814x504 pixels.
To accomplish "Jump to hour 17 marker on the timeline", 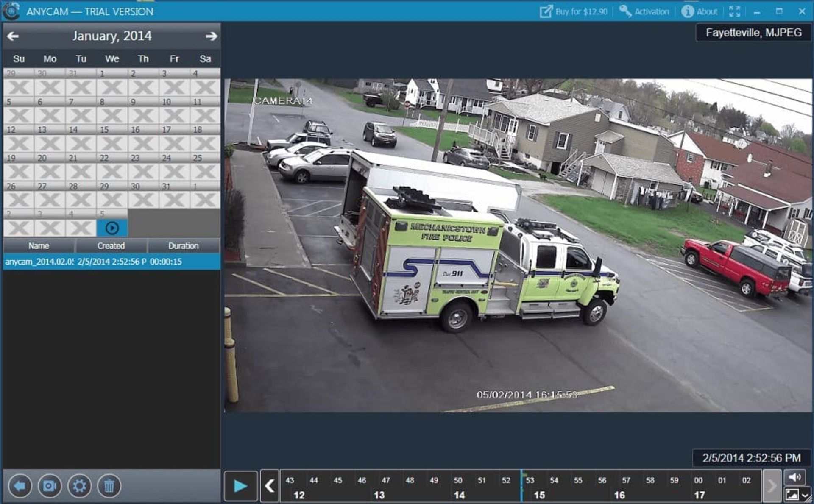I will (x=700, y=495).
